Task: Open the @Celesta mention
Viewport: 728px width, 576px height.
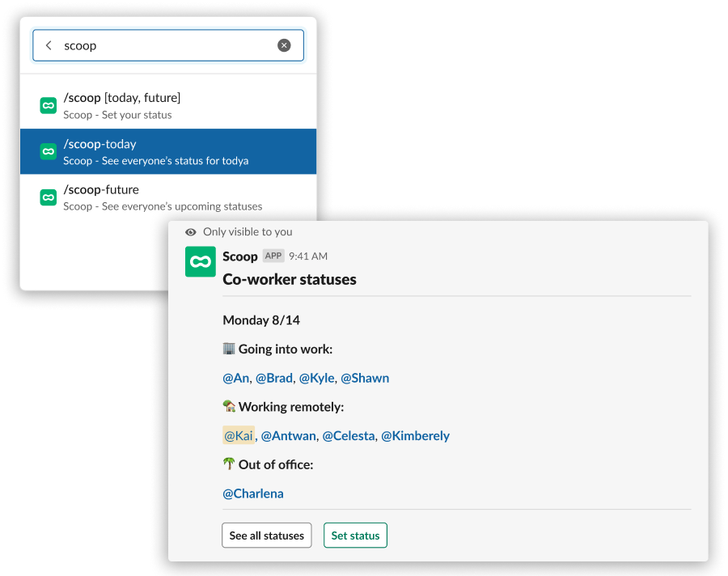Action: click(348, 436)
